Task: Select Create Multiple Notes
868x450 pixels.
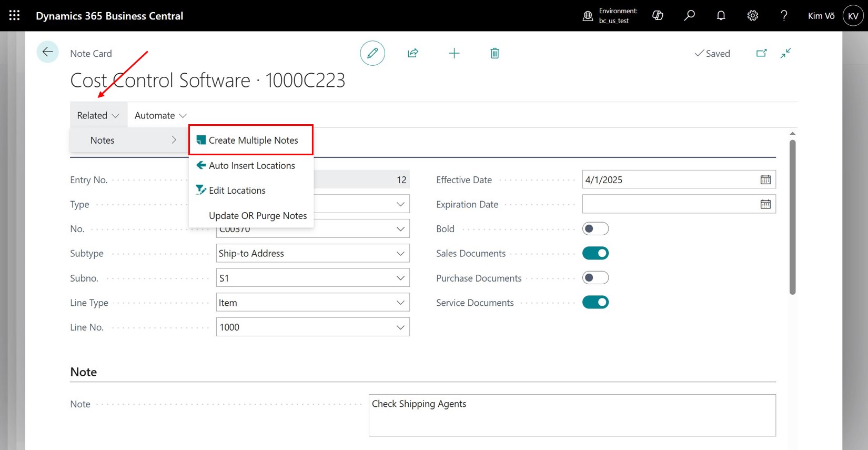Action: click(x=251, y=140)
